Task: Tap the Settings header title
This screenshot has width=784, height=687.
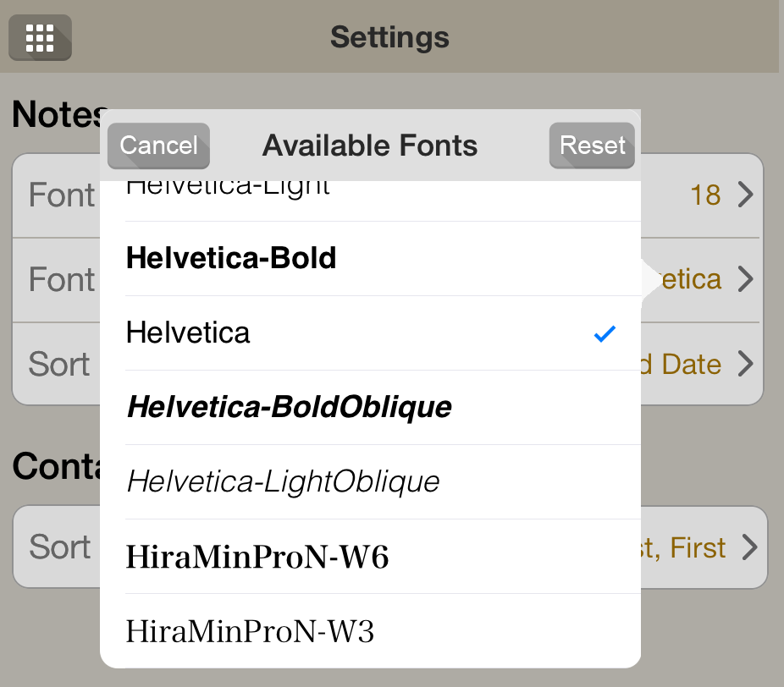Action: tap(389, 37)
